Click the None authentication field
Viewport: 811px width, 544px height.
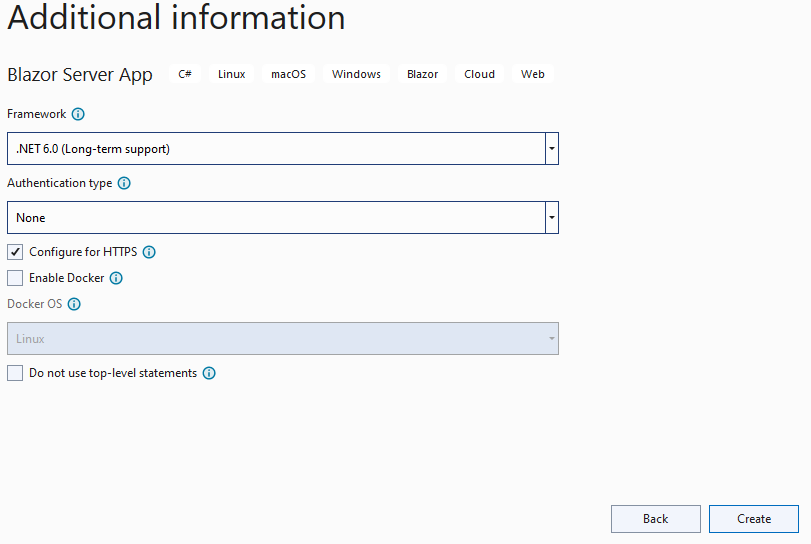coord(276,218)
